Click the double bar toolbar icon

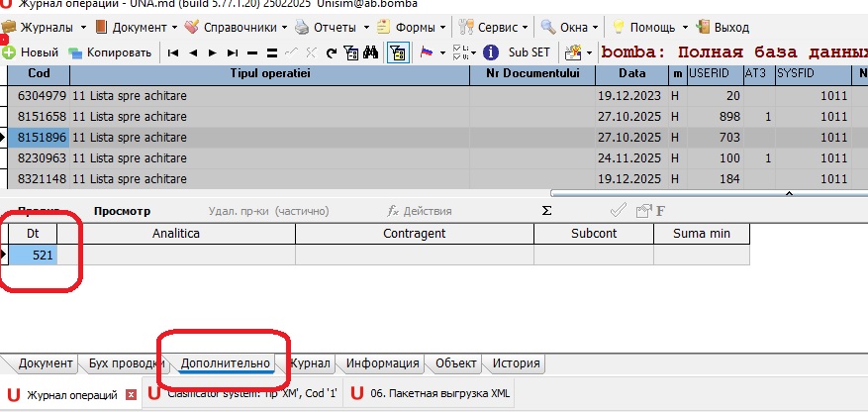tap(272, 53)
